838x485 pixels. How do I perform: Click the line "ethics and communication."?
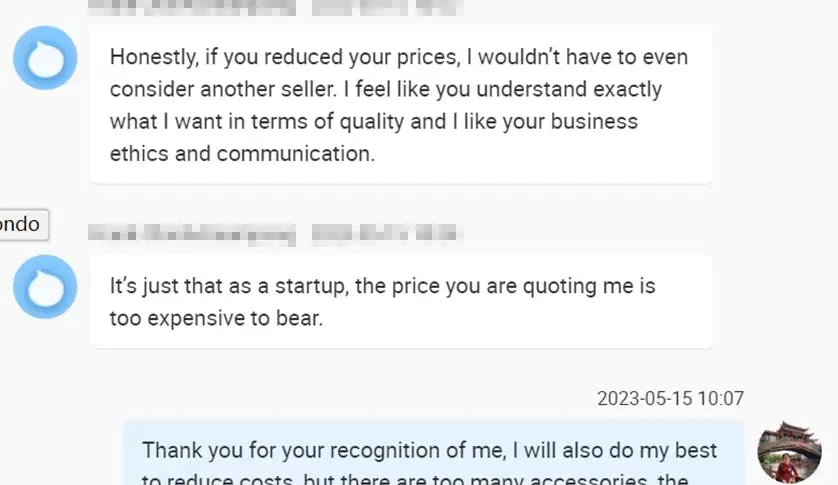tap(242, 154)
